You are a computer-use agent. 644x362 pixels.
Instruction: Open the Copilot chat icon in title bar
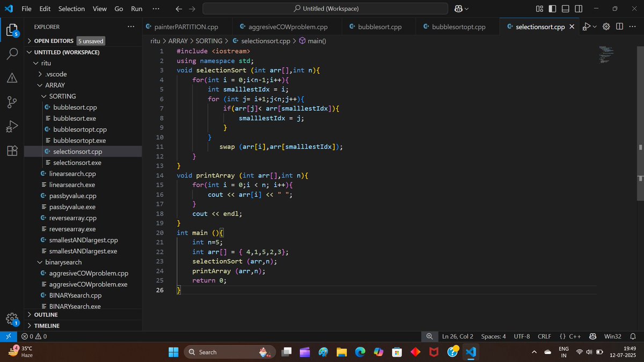[x=458, y=9]
